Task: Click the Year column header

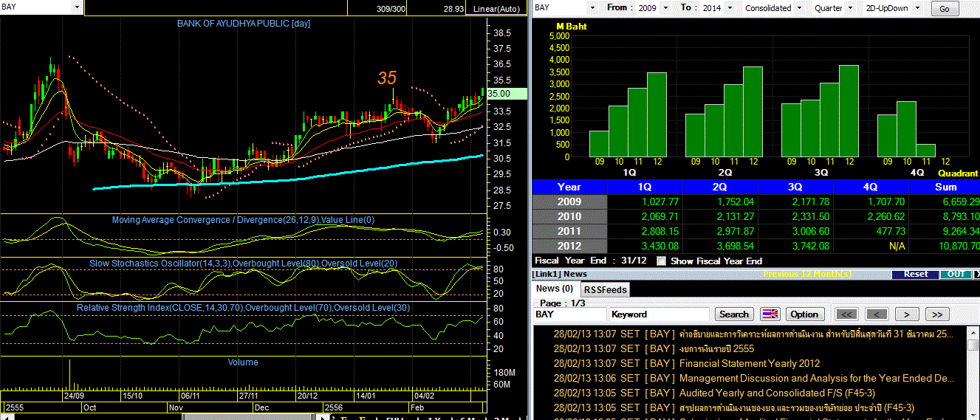Action: [569, 187]
